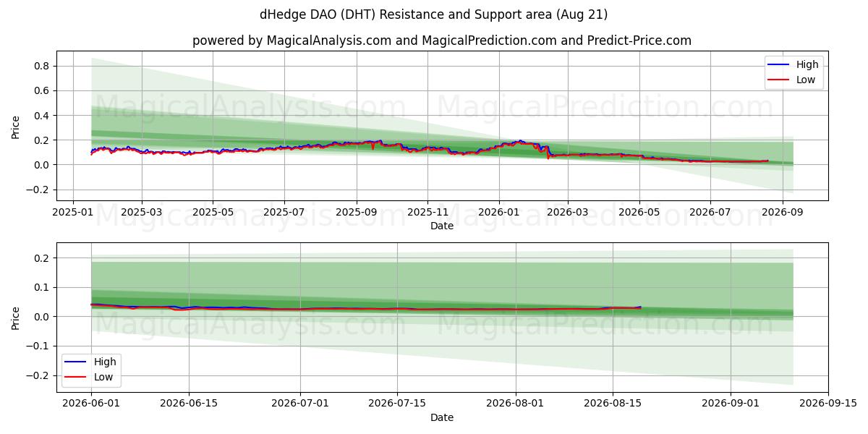
Task: Click the '2026-06-01' tick label on the bottom chart
Action: (91, 405)
